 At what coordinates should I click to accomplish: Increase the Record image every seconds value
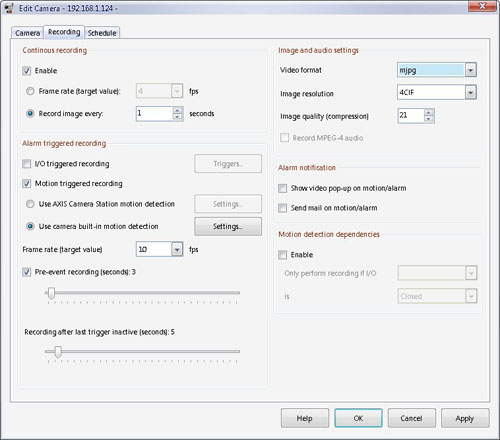click(x=178, y=110)
